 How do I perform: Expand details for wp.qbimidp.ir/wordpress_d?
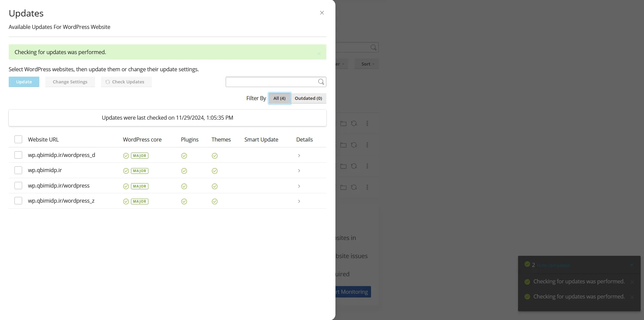click(299, 156)
